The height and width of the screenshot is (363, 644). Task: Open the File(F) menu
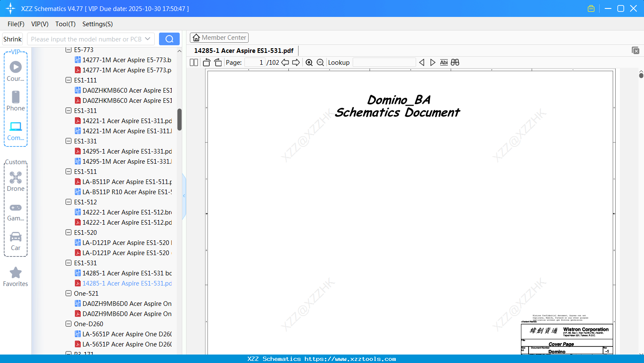(16, 24)
